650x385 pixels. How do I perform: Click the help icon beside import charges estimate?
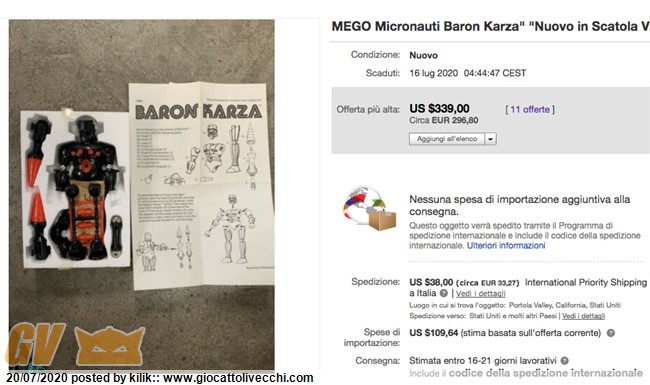[611, 333]
